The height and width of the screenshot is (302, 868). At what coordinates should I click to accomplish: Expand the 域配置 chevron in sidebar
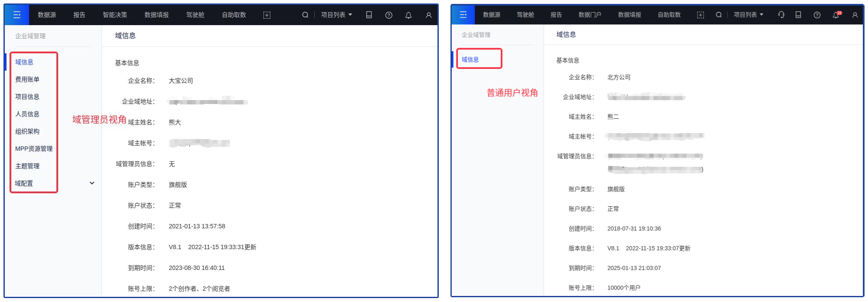[92, 183]
